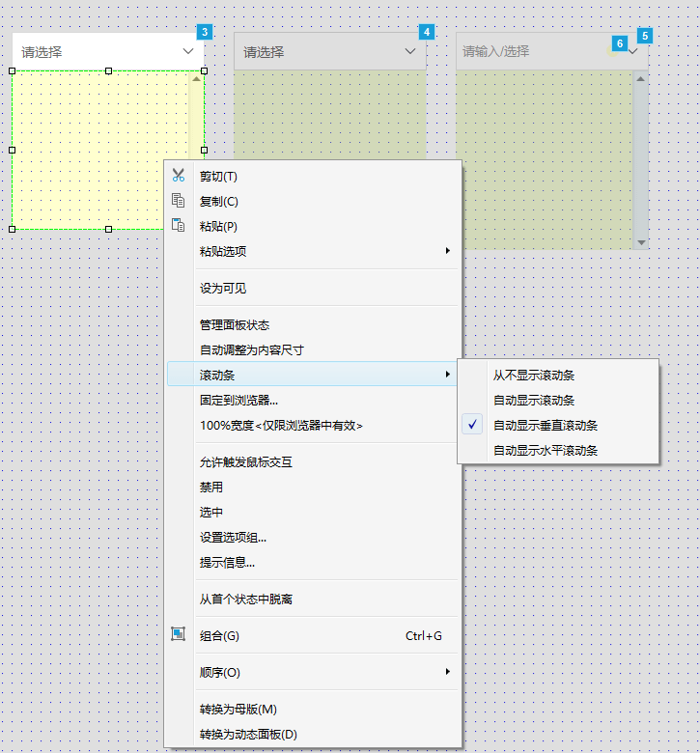Click interaction note badge number 4
Image resolution: width=700 pixels, height=753 pixels.
point(427,32)
